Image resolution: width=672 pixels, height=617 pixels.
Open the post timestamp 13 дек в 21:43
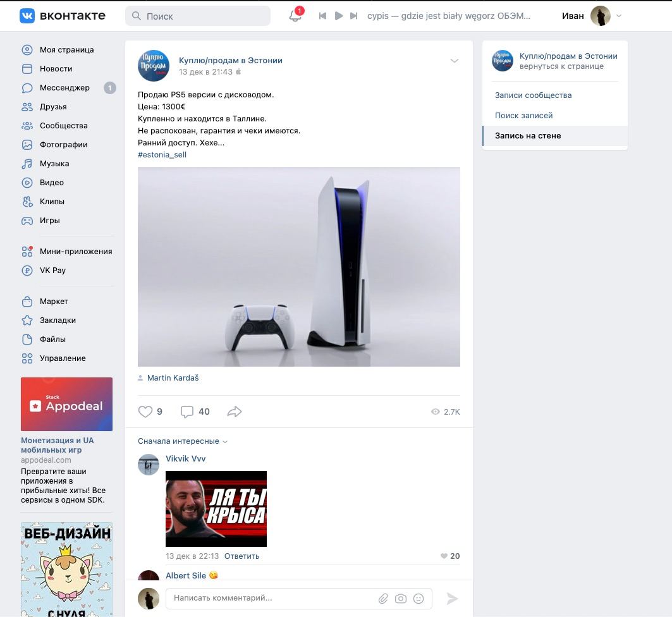click(x=205, y=72)
